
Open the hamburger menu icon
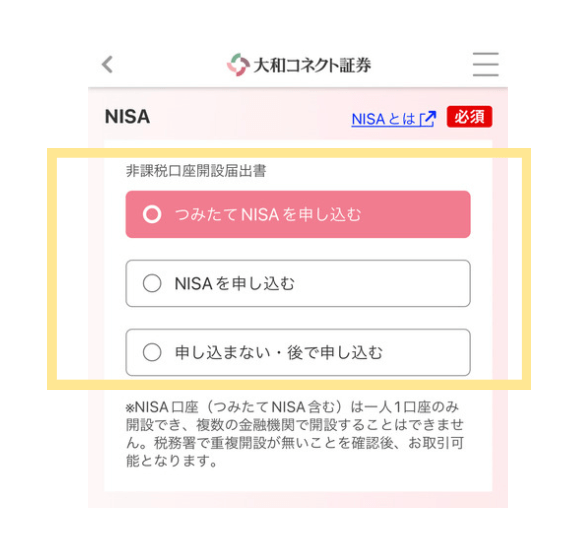tap(485, 64)
